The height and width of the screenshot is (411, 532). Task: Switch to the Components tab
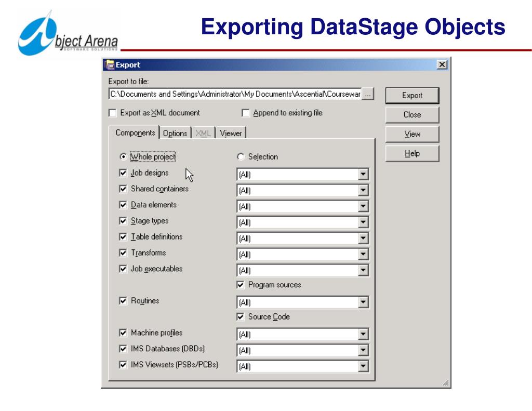[x=135, y=132]
